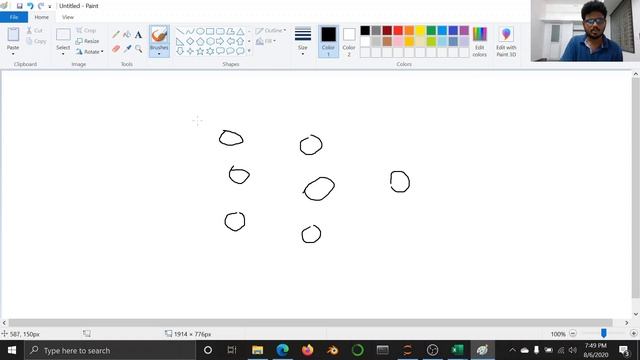The image size is (640, 360).
Task: Switch to the Home ribbon tab
Action: [41, 17]
